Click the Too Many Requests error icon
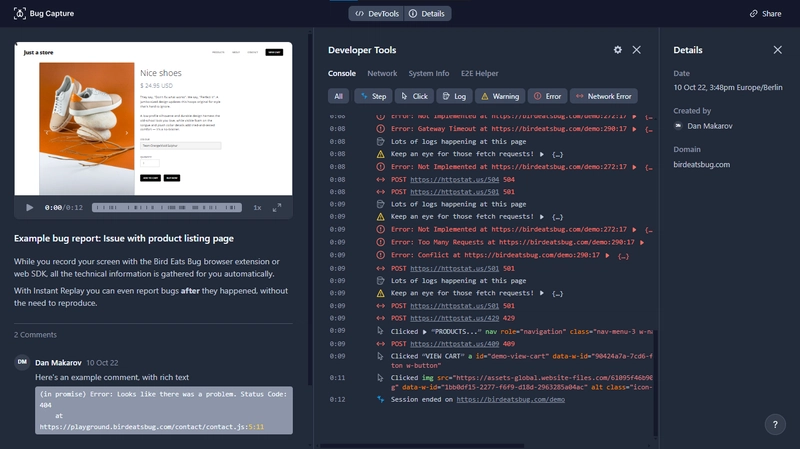The image size is (800, 449). pos(381,242)
